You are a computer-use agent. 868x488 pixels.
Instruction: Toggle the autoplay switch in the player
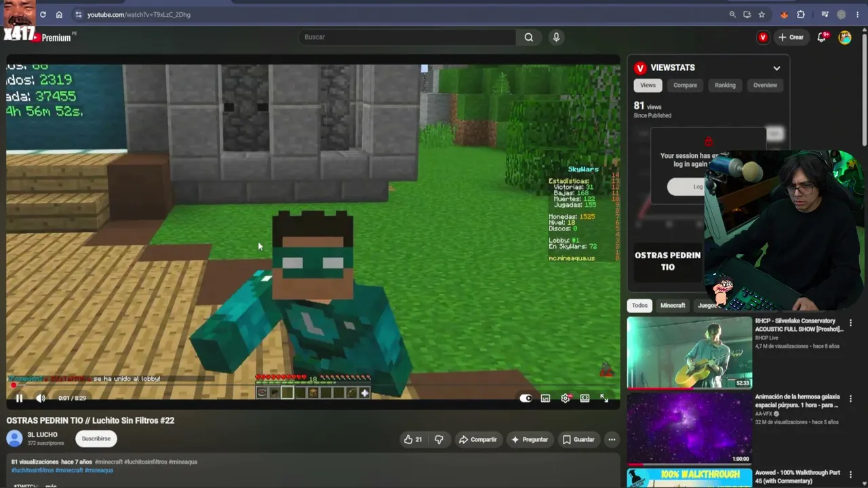click(x=526, y=399)
